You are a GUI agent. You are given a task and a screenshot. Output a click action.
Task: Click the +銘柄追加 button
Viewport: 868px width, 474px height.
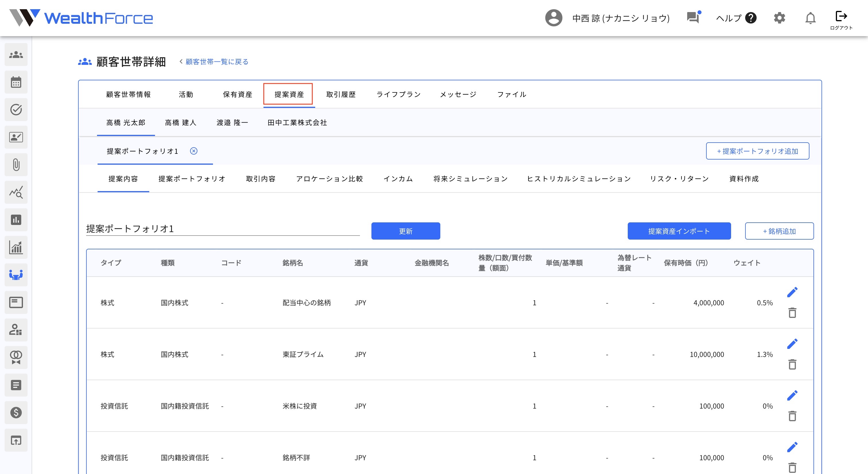(x=779, y=231)
